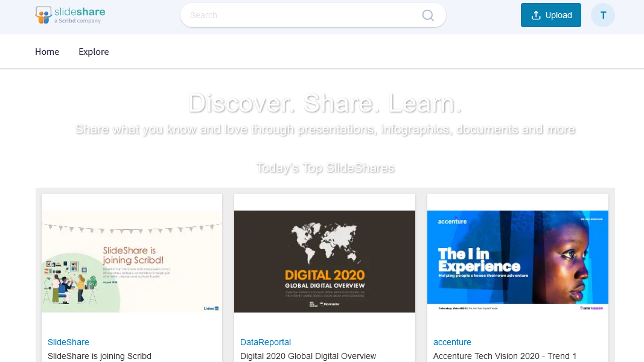The image size is (644, 362).
Task: Click title 'Accenture Tech Vision 2020 - Trend 1'
Action: (x=505, y=356)
